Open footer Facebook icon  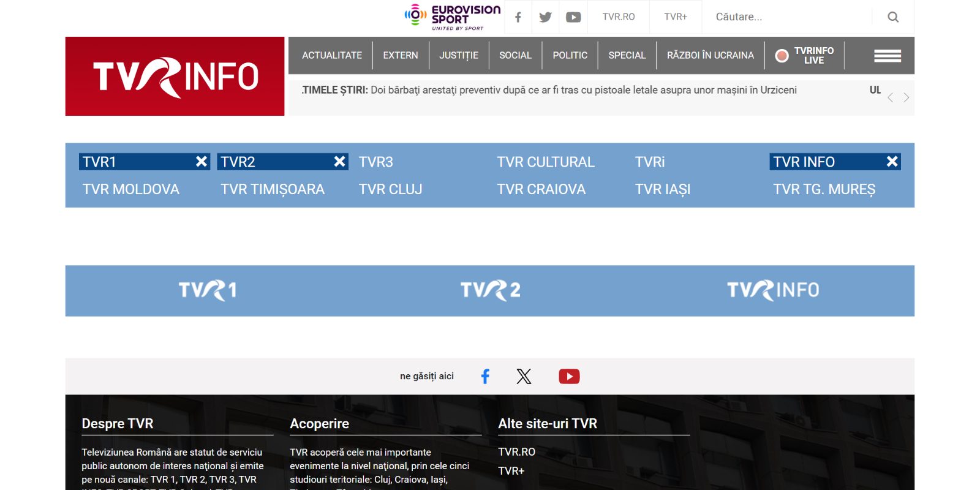(x=485, y=376)
